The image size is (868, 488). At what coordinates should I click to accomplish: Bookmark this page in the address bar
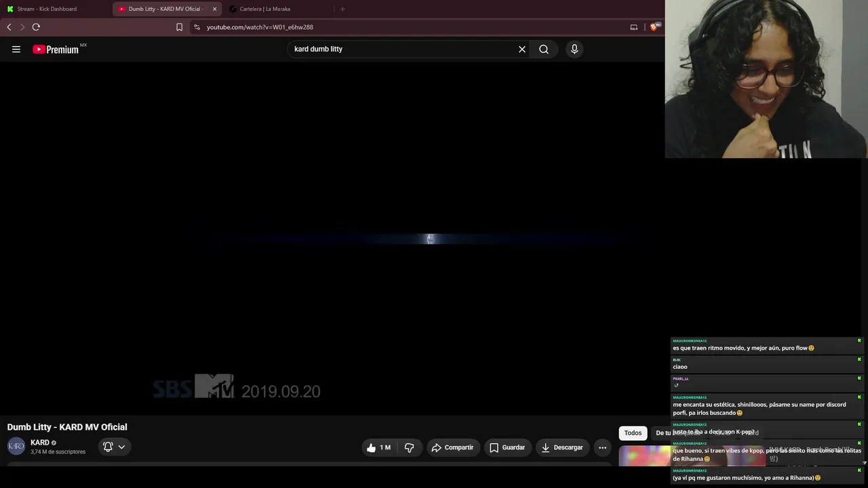pos(179,27)
